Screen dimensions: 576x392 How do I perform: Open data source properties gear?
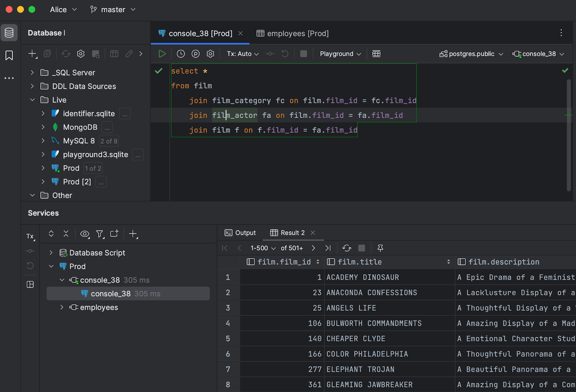click(x=80, y=53)
